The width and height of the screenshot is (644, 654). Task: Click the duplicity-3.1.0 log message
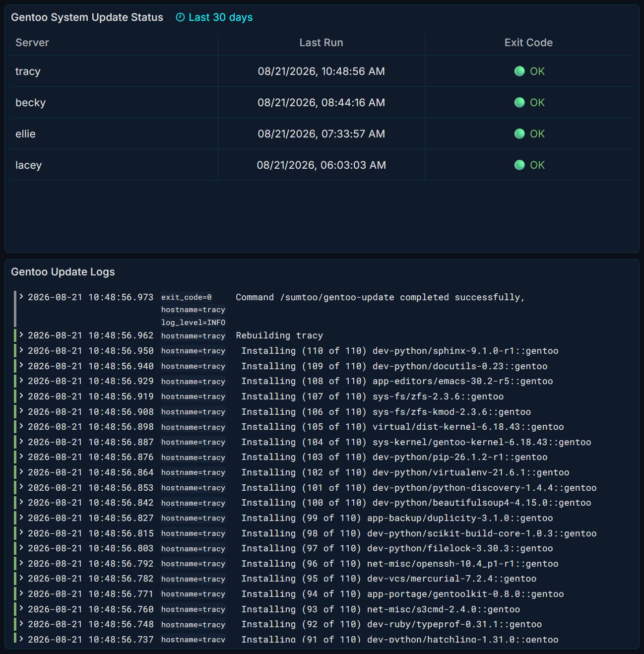coord(397,518)
